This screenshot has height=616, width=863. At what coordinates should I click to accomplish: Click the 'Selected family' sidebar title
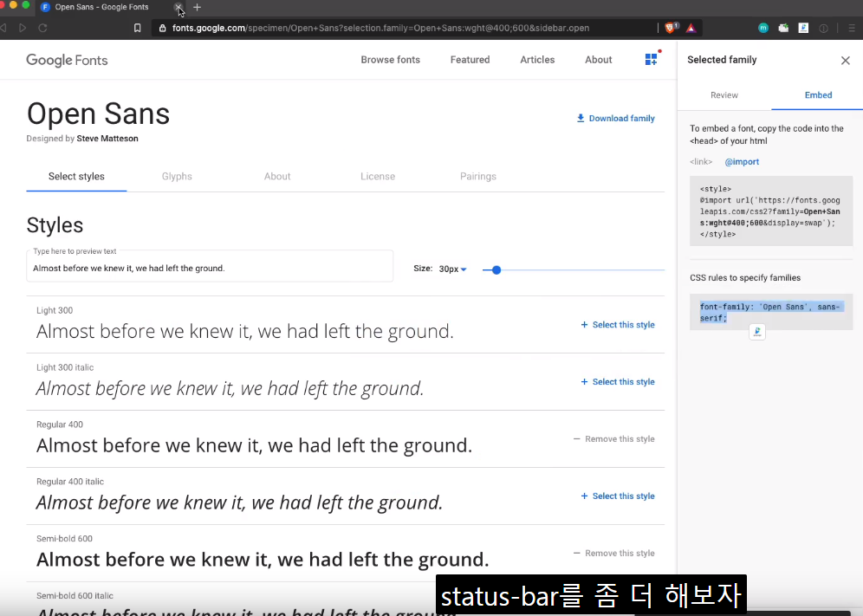coord(722,60)
